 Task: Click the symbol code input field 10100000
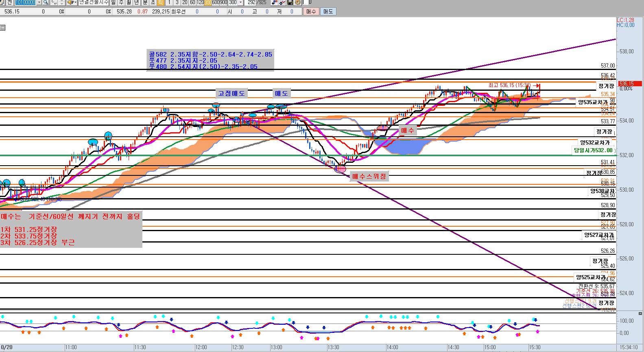coord(25,2)
